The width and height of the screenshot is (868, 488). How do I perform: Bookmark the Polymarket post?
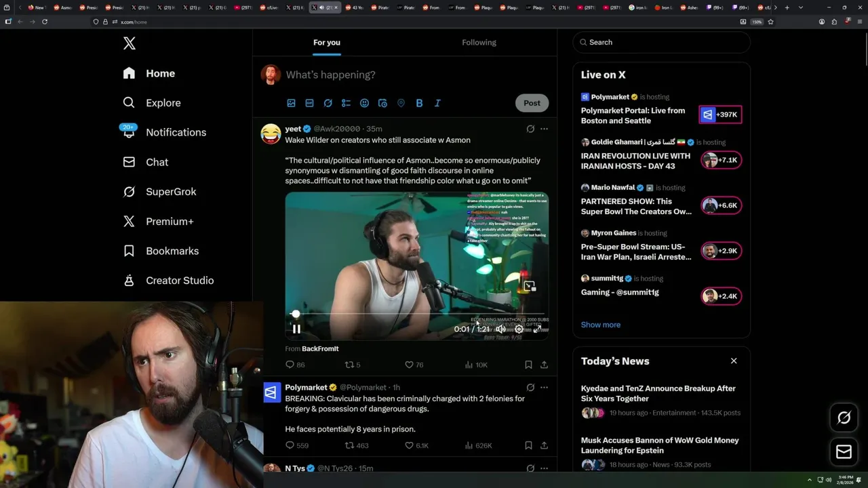pos(528,445)
